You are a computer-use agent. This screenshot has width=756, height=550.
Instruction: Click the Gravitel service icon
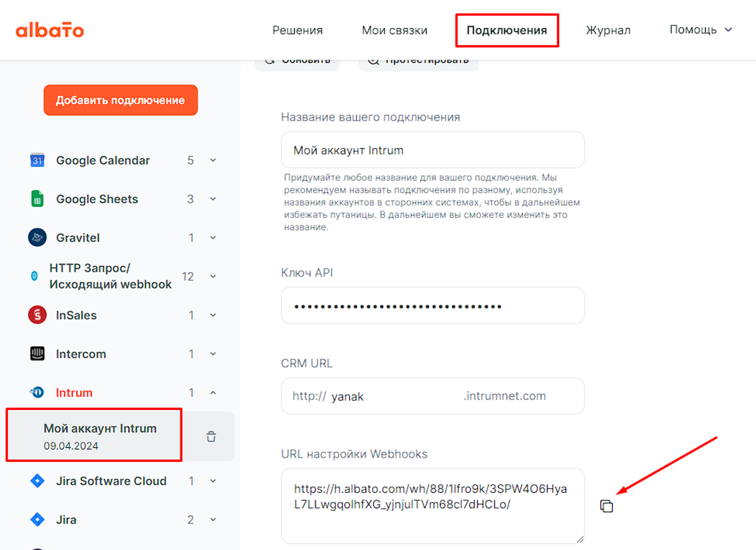37,237
